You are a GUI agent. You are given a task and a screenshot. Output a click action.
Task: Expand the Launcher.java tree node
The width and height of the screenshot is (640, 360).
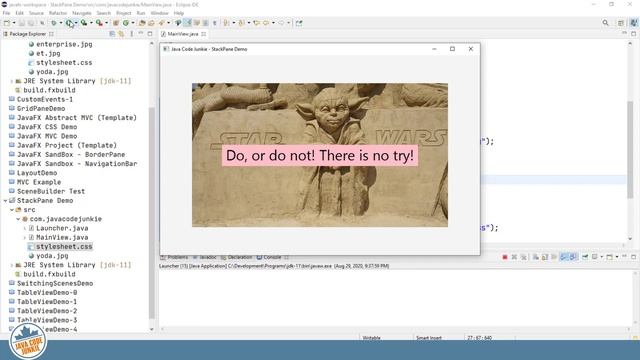[24, 228]
